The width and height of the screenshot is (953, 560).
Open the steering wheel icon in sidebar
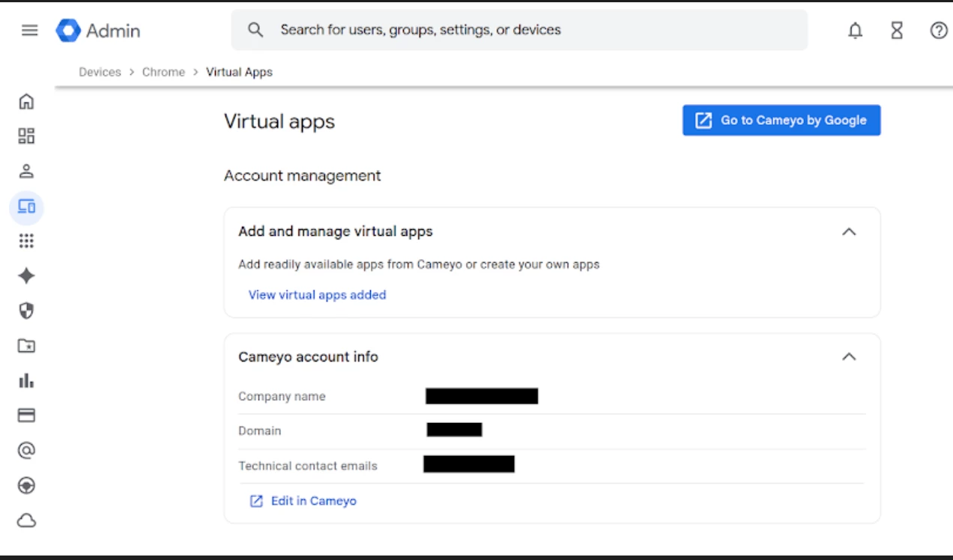pos(26,486)
